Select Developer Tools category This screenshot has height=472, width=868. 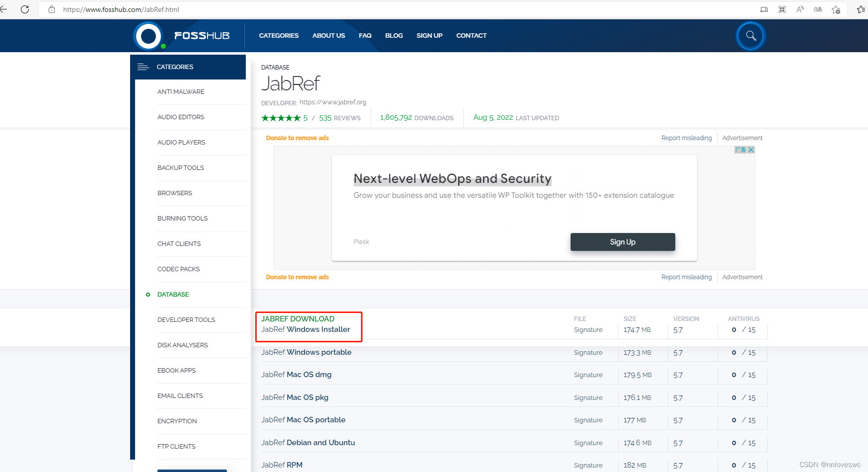186,320
